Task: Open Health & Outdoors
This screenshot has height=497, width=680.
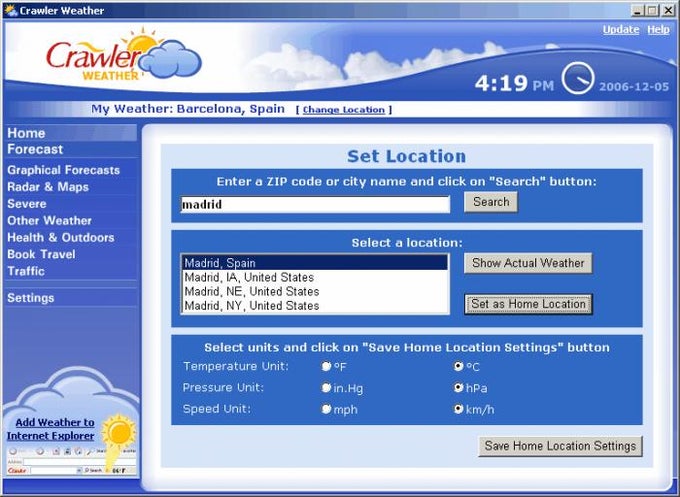Action: pyautogui.click(x=61, y=238)
